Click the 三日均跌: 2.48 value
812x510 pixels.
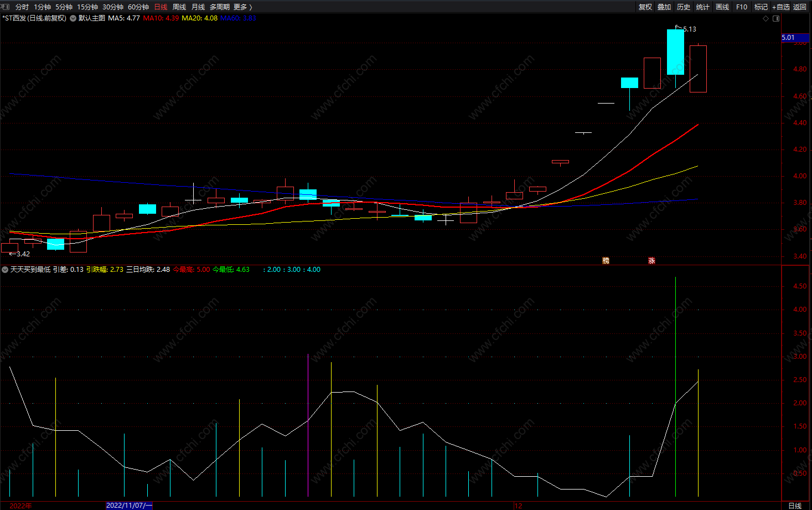[x=148, y=270]
